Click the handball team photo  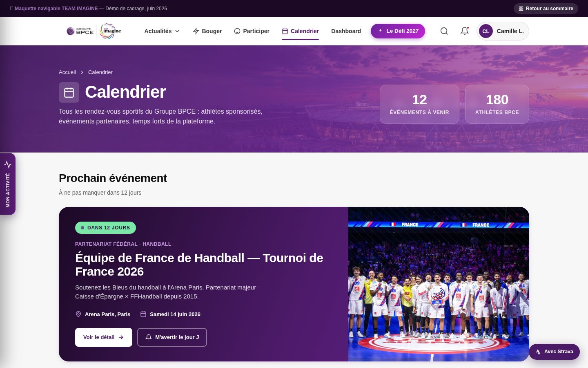[x=439, y=284]
